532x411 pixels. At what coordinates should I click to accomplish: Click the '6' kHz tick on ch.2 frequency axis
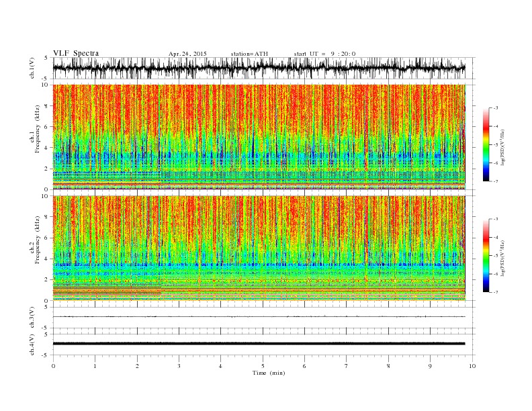[x=47, y=238]
